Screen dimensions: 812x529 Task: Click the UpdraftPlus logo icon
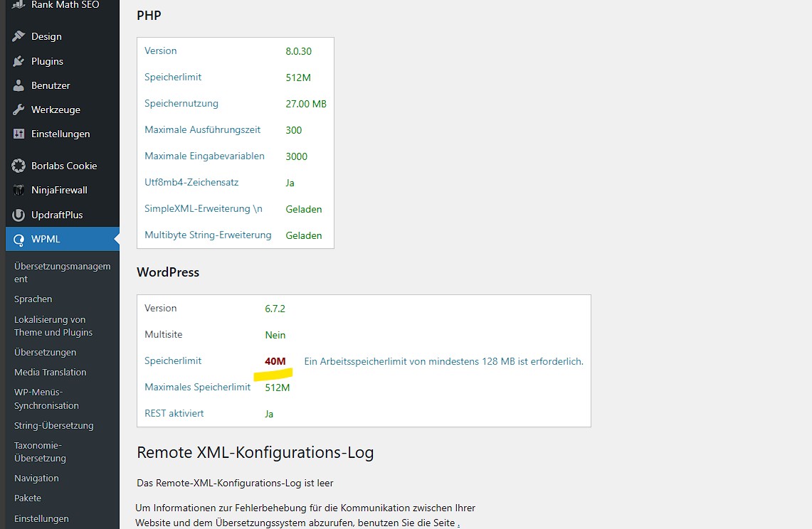[x=19, y=215]
